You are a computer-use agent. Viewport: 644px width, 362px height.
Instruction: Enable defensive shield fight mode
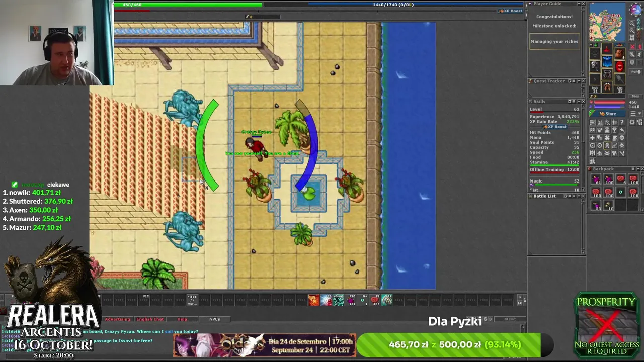tap(632, 62)
